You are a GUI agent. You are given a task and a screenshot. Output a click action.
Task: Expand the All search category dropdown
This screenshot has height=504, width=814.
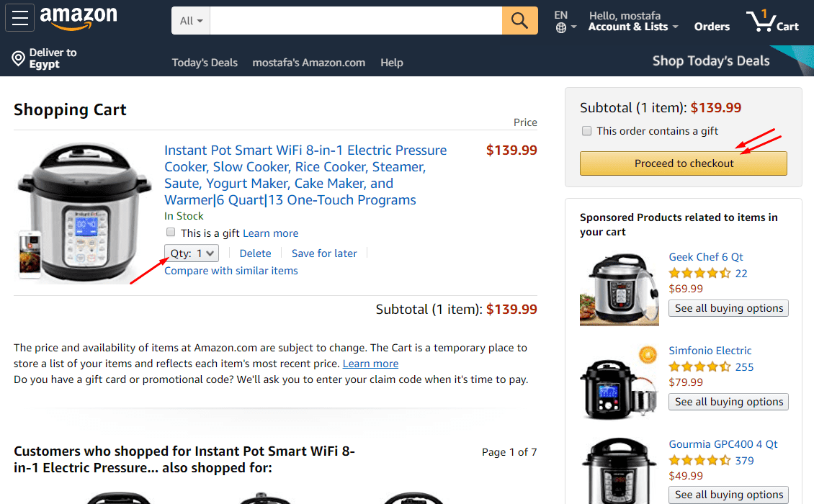(x=191, y=21)
